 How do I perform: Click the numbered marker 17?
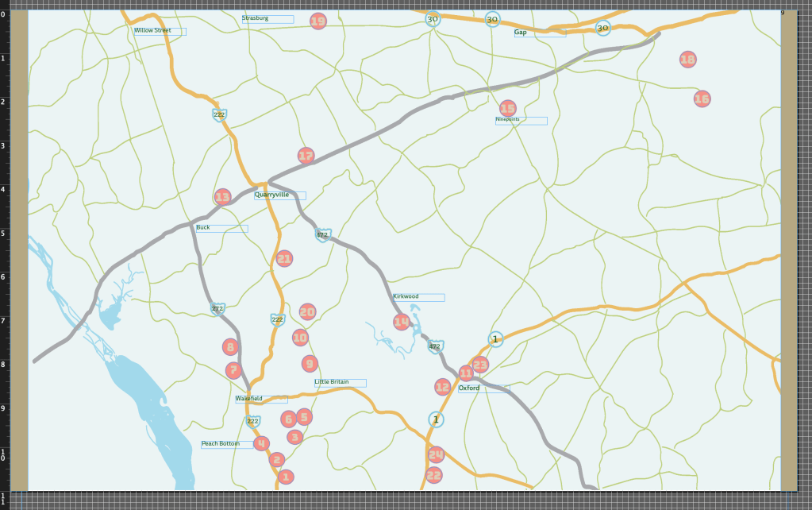point(306,156)
